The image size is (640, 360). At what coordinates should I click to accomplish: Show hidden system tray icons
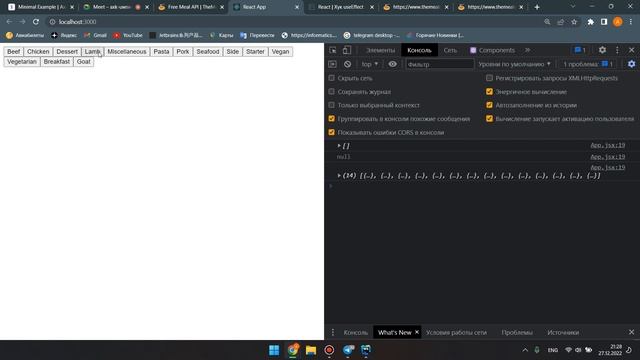point(525,350)
